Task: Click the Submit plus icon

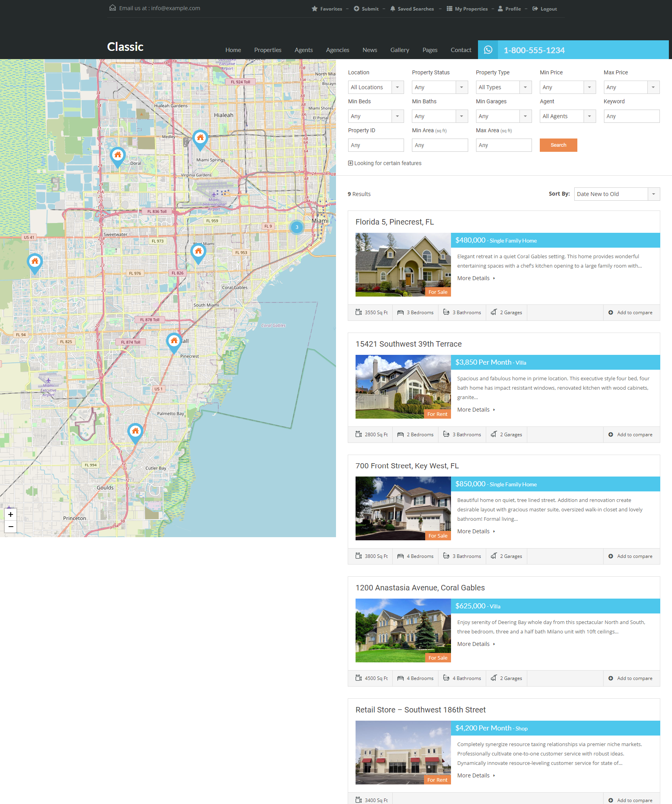Action: pos(356,9)
